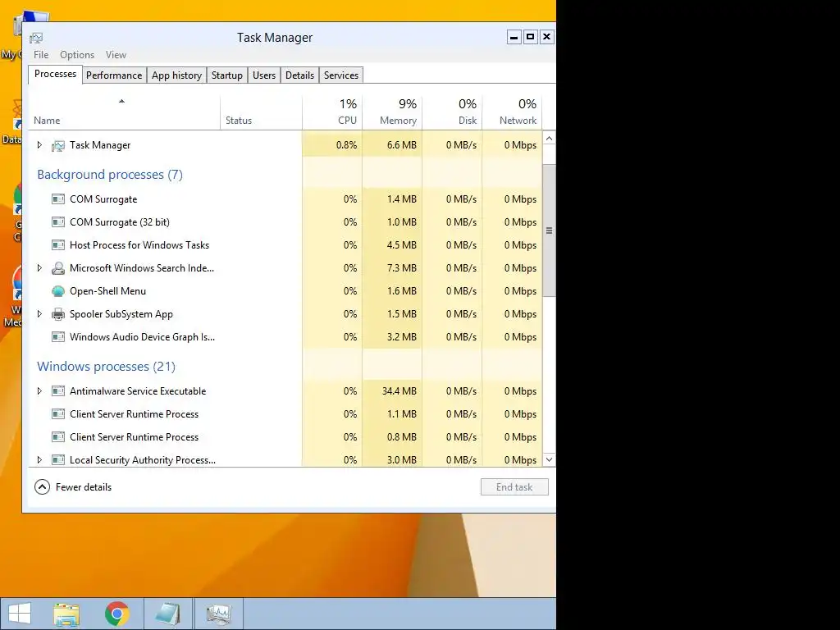The height and width of the screenshot is (630, 840).
Task: Click the COM Surrogate (32 bit) icon
Action: click(x=58, y=222)
